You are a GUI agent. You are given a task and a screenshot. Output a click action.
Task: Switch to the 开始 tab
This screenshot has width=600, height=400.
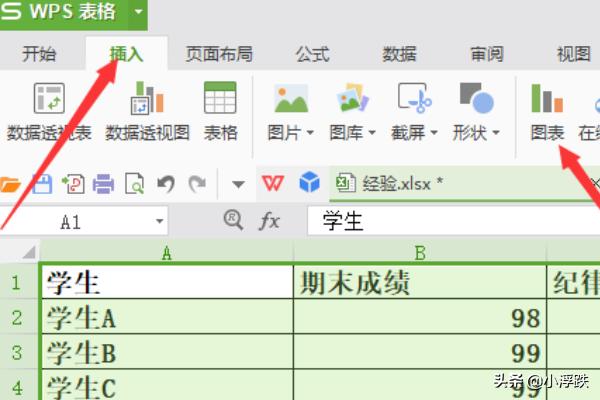pos(39,54)
